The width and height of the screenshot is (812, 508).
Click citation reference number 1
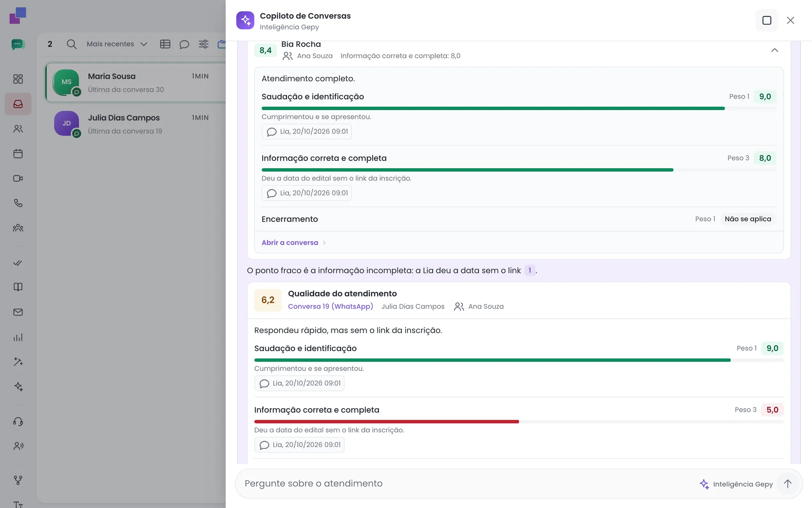pos(529,270)
